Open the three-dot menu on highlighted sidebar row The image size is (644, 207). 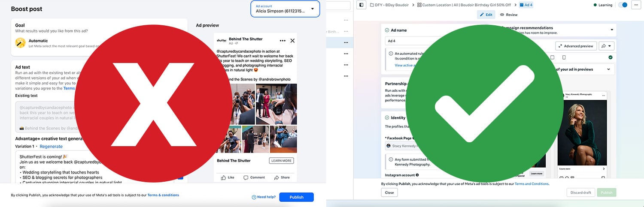(346, 42)
